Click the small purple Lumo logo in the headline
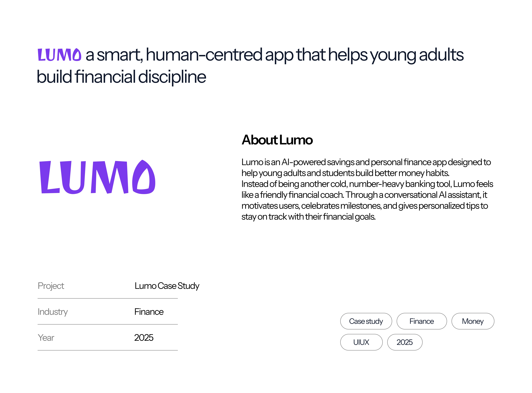This screenshot has width=532, height=393. (x=59, y=55)
